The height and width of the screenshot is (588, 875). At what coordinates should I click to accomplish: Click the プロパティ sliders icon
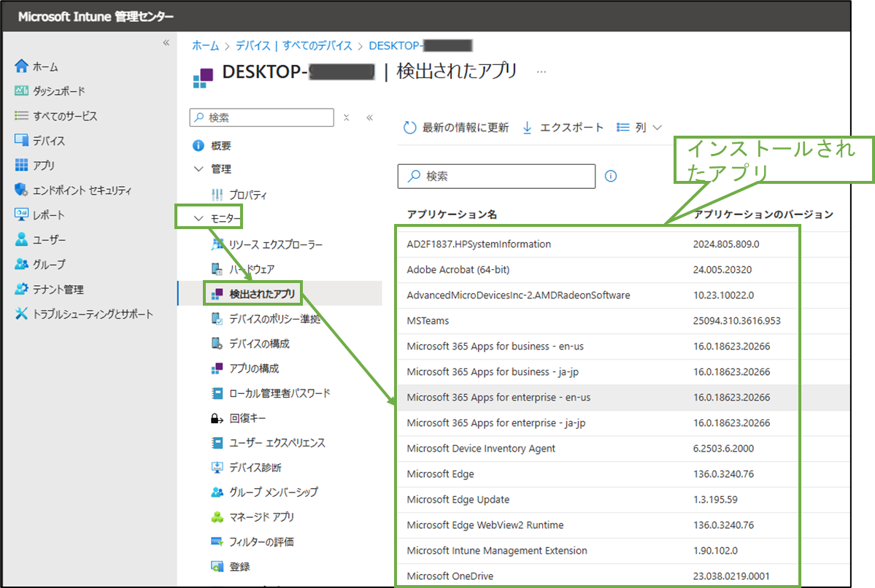217,195
